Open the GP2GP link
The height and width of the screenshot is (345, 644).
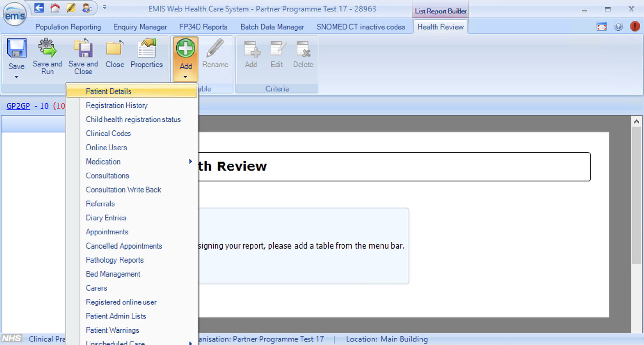coord(18,106)
